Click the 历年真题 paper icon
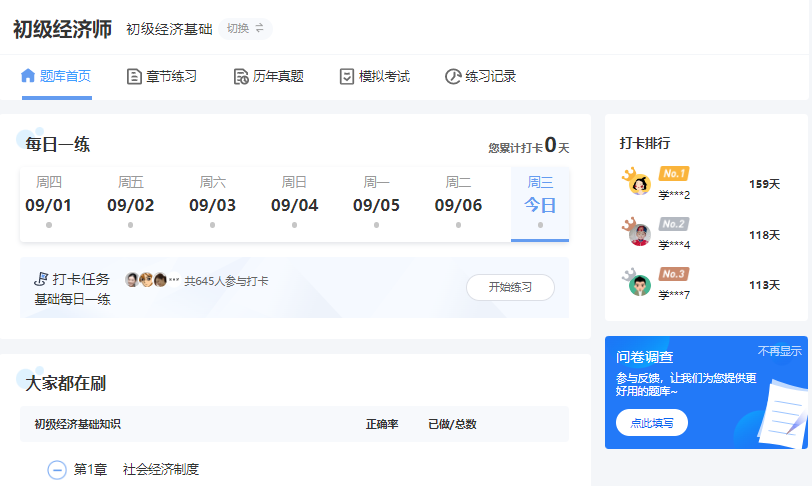The width and height of the screenshot is (812, 486). (x=240, y=76)
